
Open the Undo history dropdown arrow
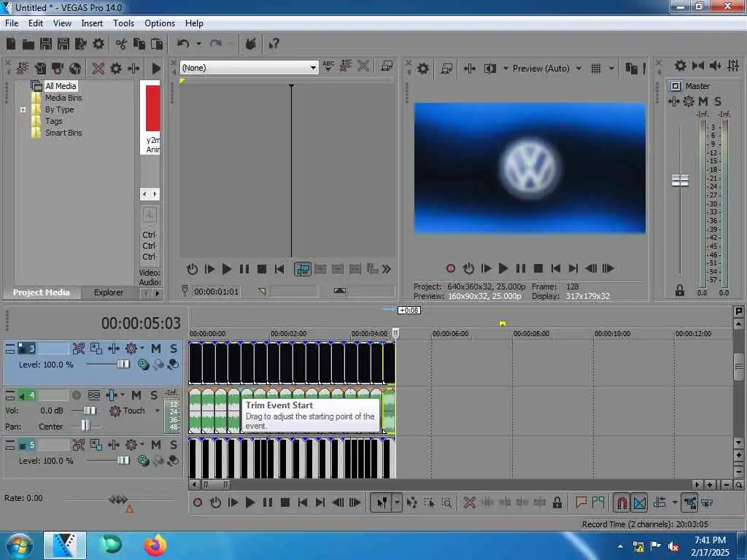click(198, 44)
